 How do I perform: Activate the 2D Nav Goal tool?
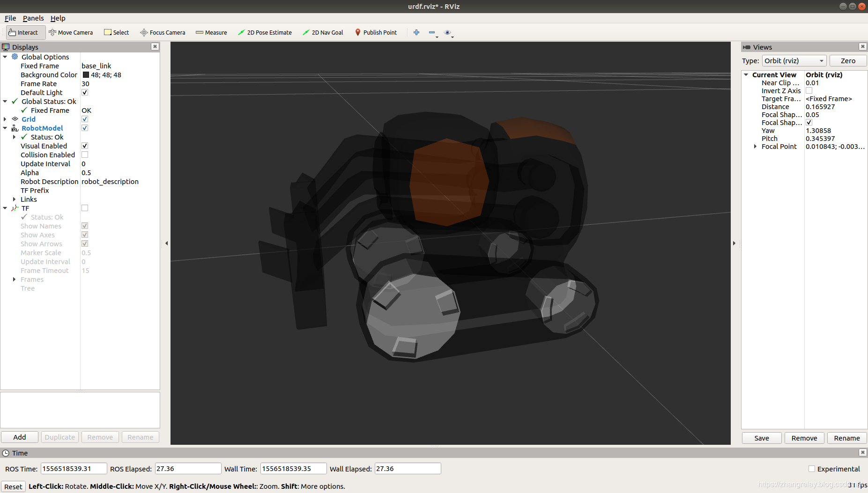click(x=323, y=32)
